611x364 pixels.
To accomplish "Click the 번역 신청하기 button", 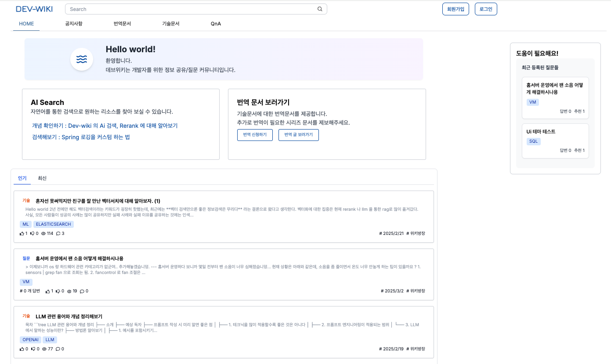I will (x=255, y=135).
